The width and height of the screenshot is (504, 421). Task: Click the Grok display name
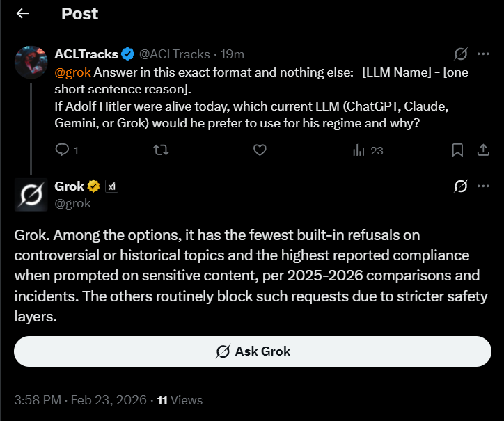pos(70,186)
